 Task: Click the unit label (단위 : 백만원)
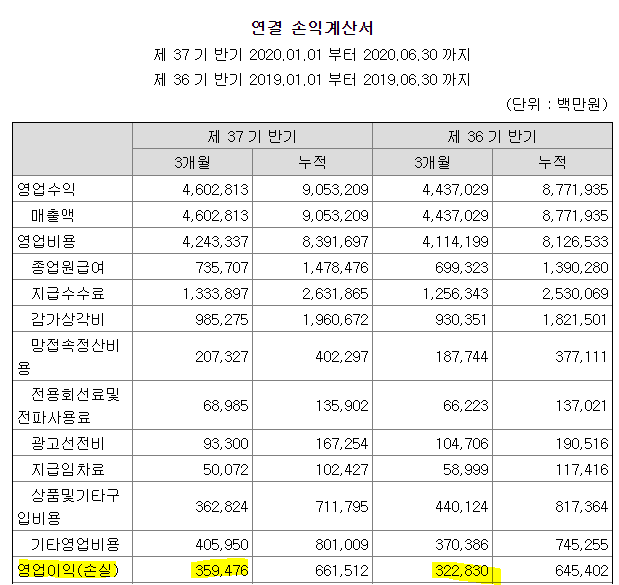click(557, 104)
